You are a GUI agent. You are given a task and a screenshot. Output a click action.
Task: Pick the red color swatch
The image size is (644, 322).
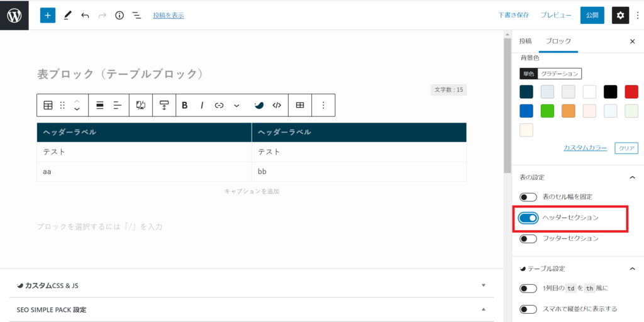(631, 92)
